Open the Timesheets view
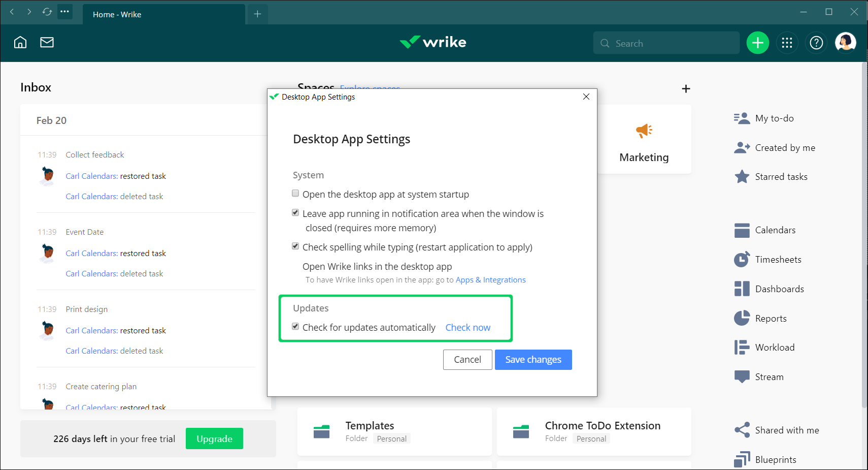 778,259
